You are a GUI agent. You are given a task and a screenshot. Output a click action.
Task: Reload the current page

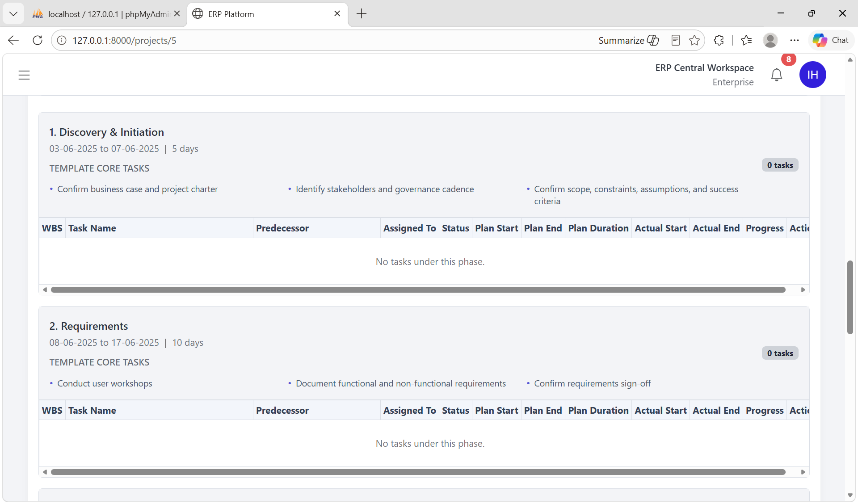38,40
